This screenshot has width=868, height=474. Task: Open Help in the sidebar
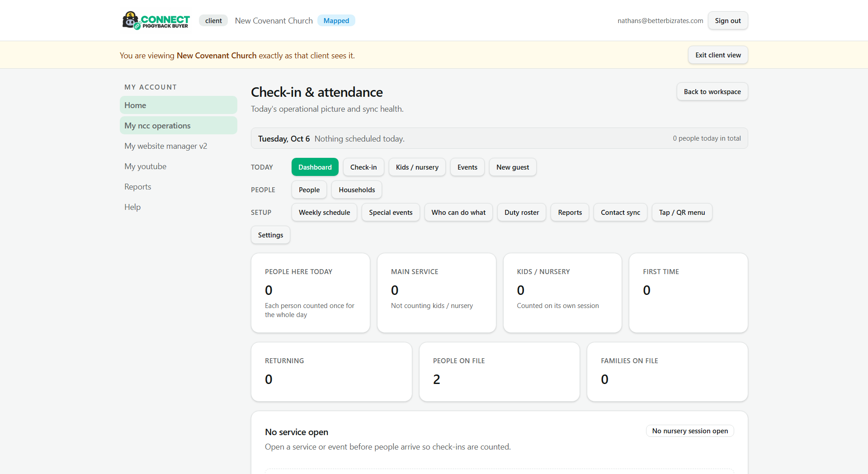click(179, 207)
